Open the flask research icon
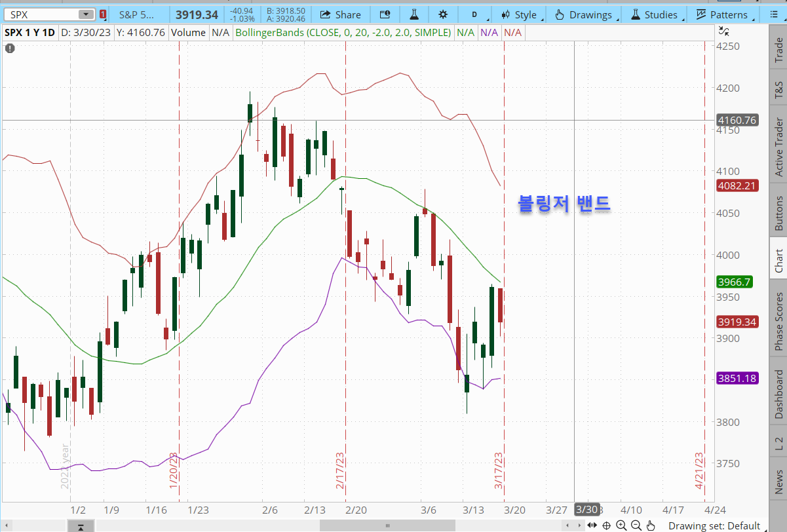This screenshot has height=532, width=787. pos(413,14)
